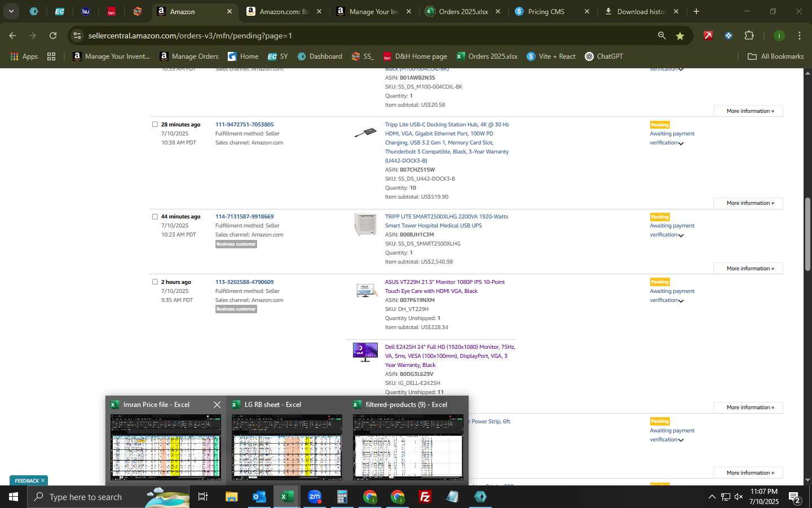Open Outlook from the taskbar
The width and height of the screenshot is (812, 508).
point(259,497)
